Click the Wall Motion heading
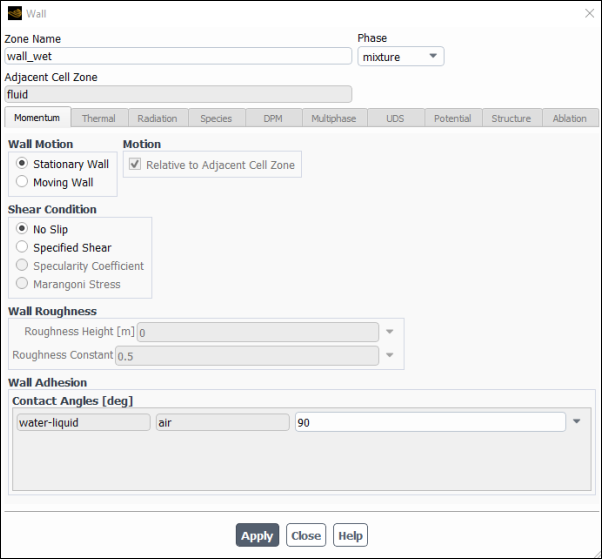Screen dimensions: 602x559 click(x=41, y=144)
